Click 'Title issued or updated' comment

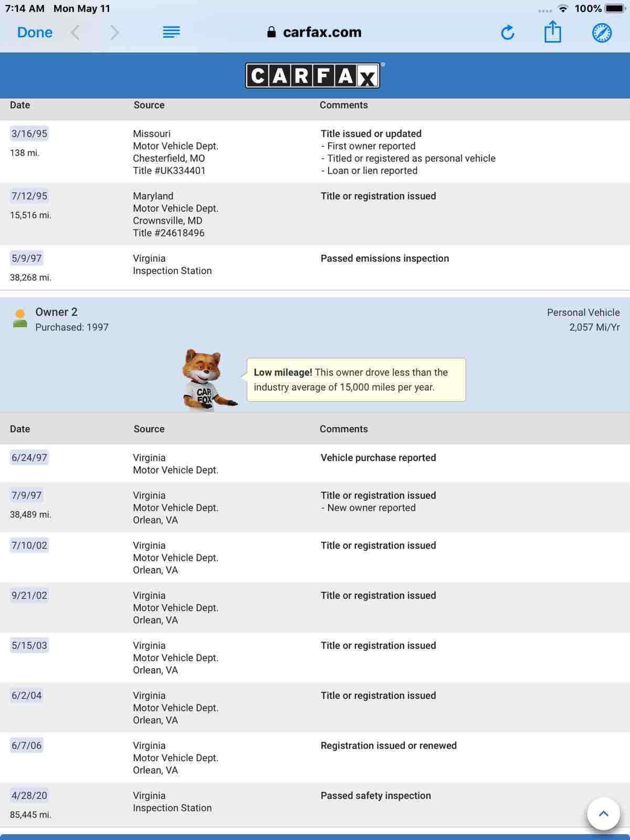371,133
